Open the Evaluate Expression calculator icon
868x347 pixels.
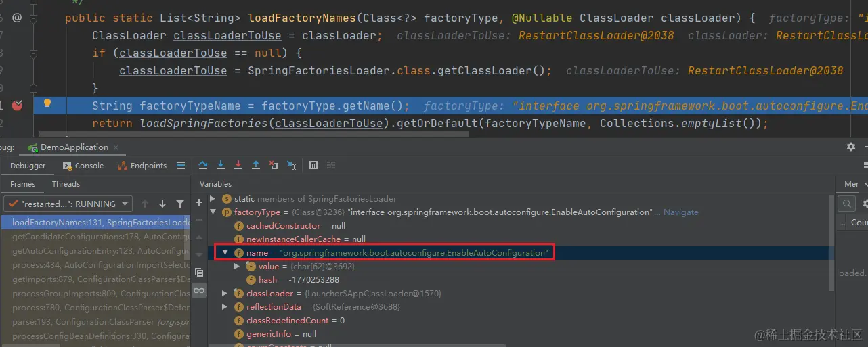pos(313,165)
